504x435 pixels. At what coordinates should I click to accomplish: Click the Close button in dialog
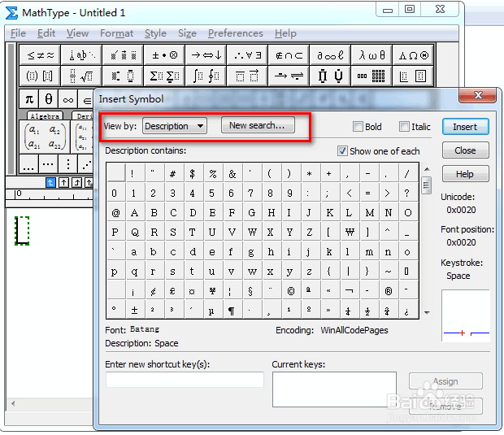coord(466,150)
